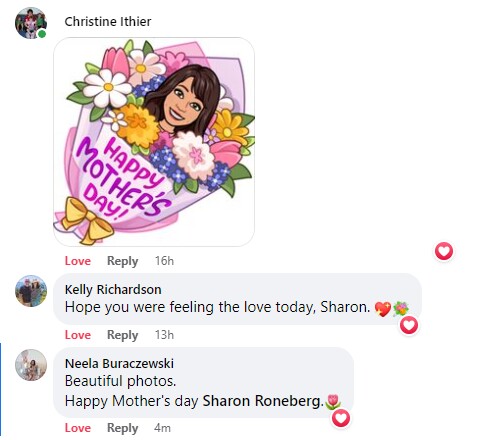Screen dimensions: 495x440
Task: Open the Kelly Richardson name link
Action: [x=113, y=289]
